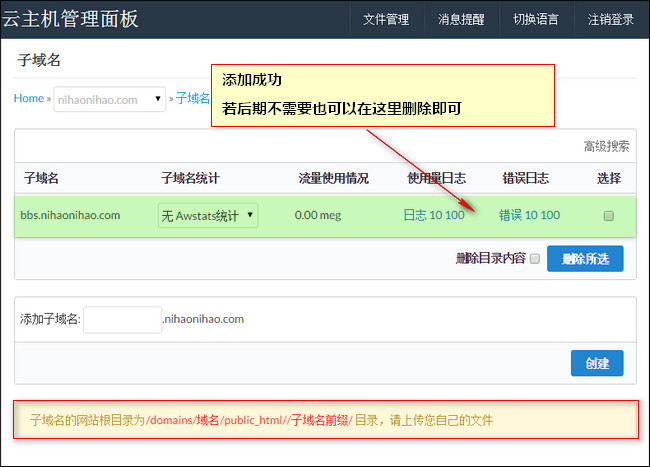This screenshot has height=467, width=650.
Task: Click the 子域名 breadcrumb link
Action: pos(193,98)
